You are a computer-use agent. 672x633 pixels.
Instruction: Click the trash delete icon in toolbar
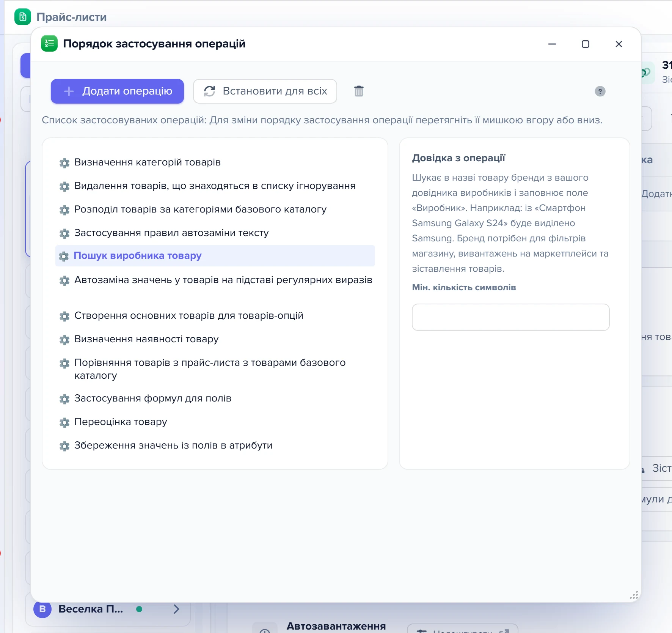(359, 91)
